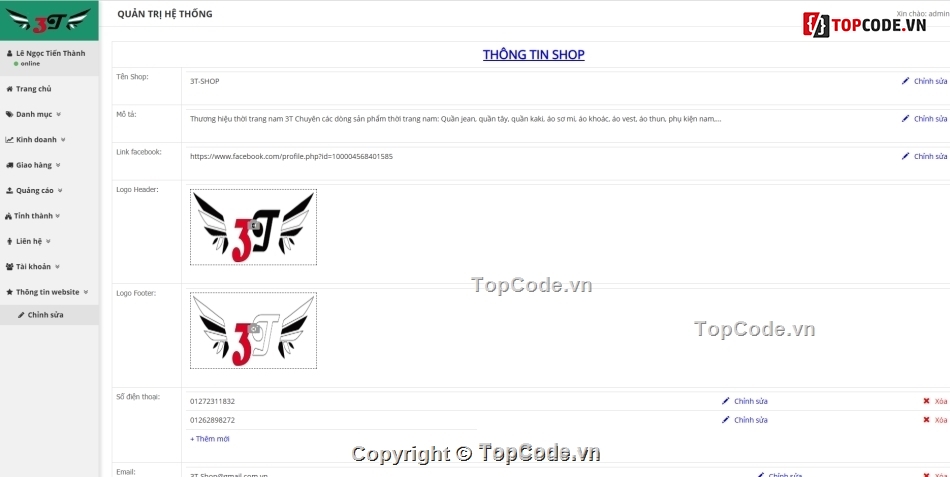Click Chỉnh sửa link for Mô tả row
The height and width of the screenshot is (477, 950).
click(930, 119)
